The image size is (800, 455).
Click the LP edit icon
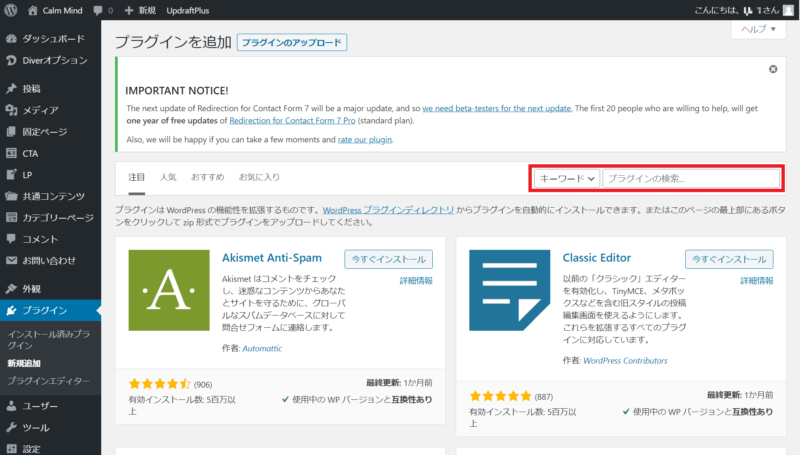coord(11,174)
